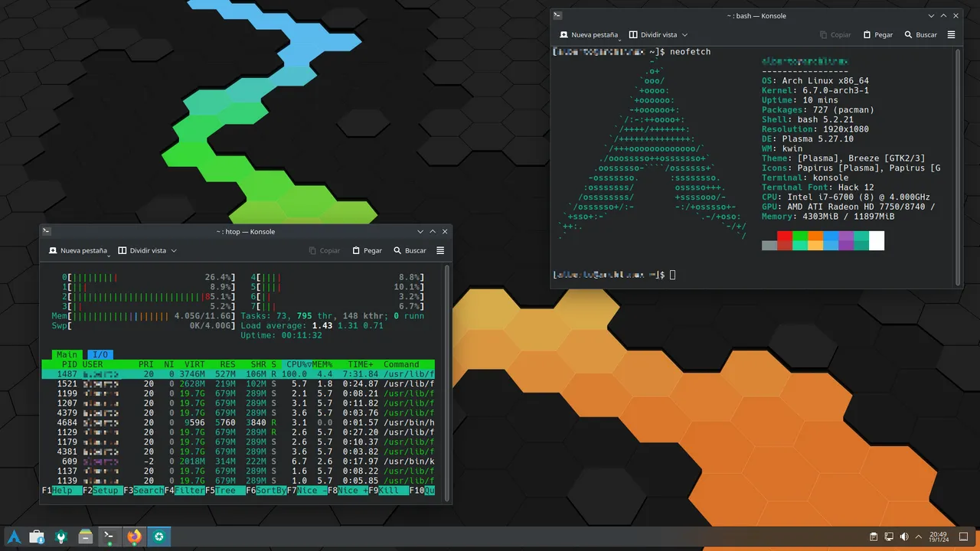Click F9 Kill in htop footer
Screen dimensions: 980x551
point(389,490)
